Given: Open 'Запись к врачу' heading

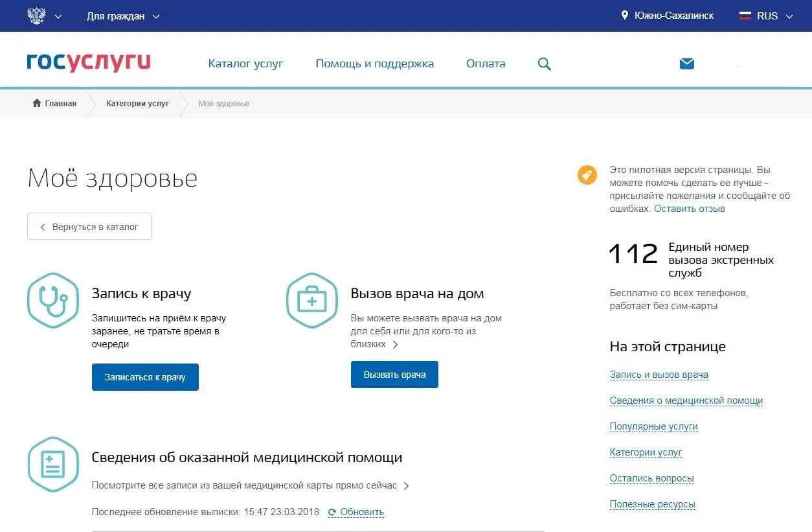Looking at the screenshot, I should 142,294.
